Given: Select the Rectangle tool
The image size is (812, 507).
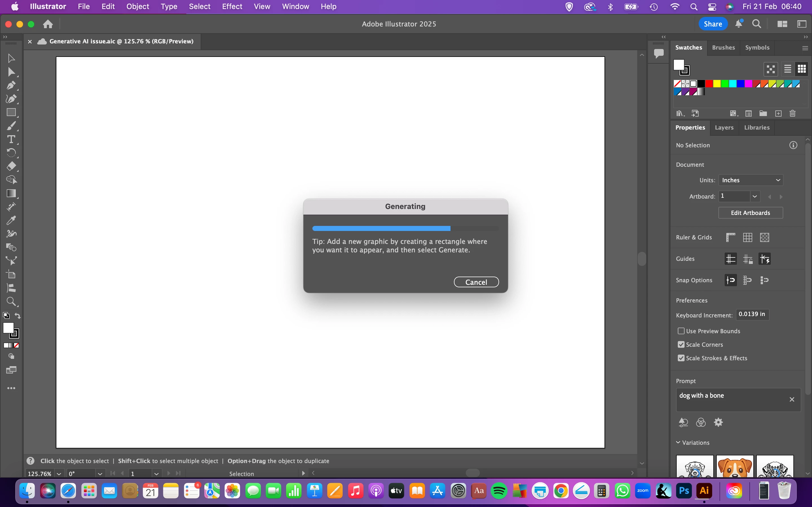Looking at the screenshot, I should (11, 112).
